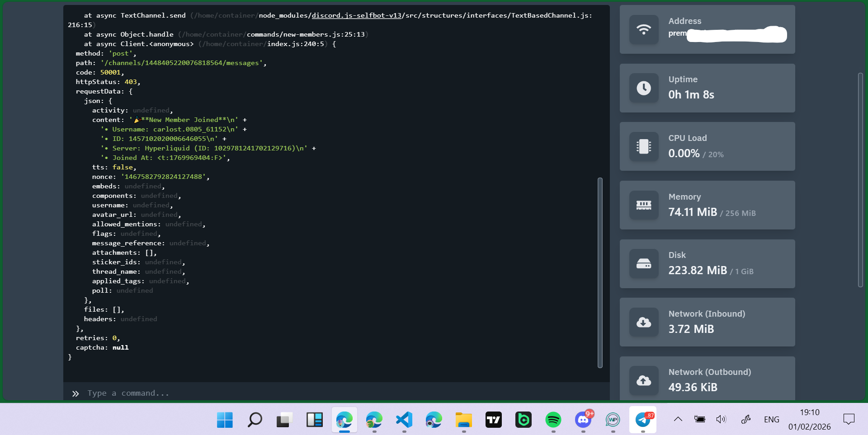This screenshot has width=868, height=435.
Task: Open Spotify from the taskbar
Action: click(553, 420)
